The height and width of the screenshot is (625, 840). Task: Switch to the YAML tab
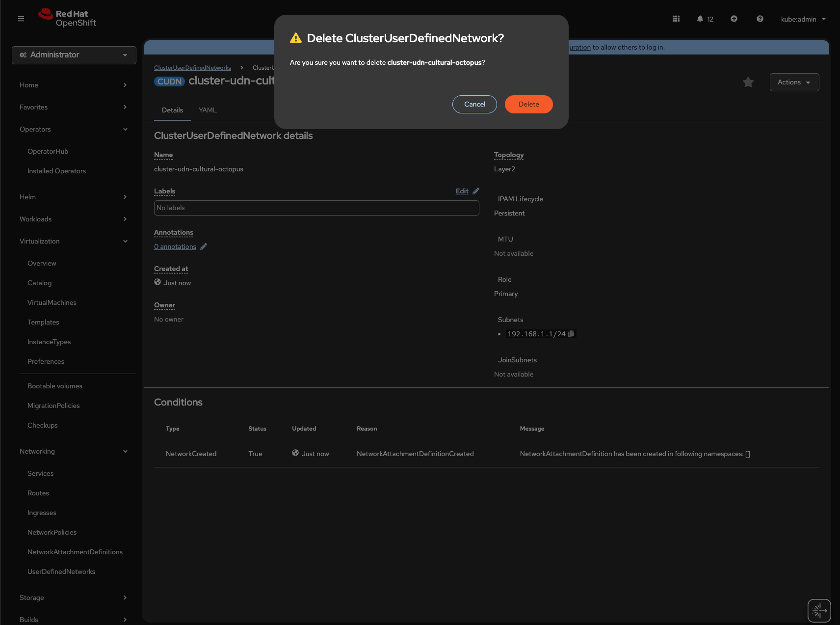[208, 110]
